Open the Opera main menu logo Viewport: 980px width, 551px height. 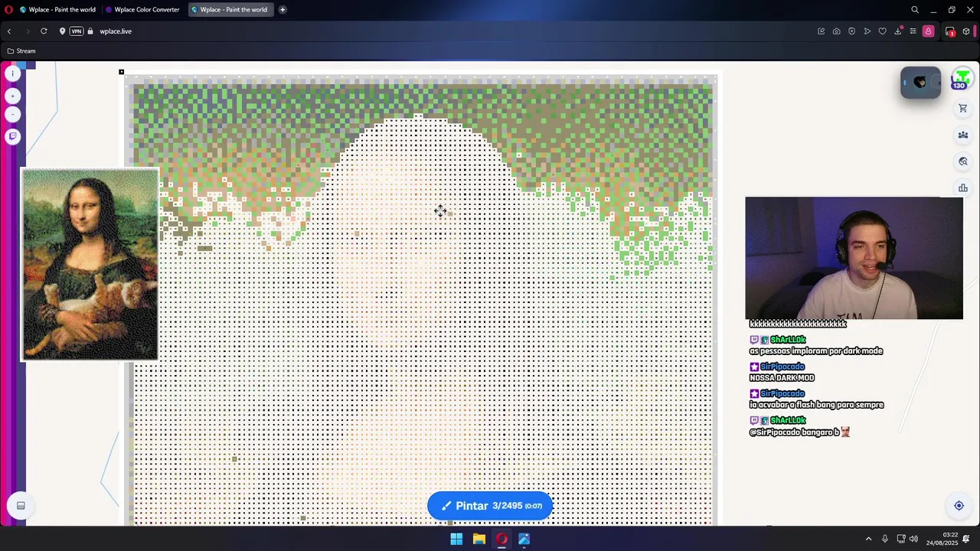coord(9,10)
